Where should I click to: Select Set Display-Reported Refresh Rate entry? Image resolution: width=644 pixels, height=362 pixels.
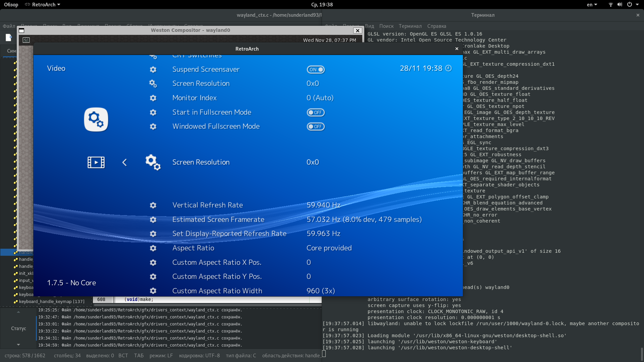click(x=229, y=234)
